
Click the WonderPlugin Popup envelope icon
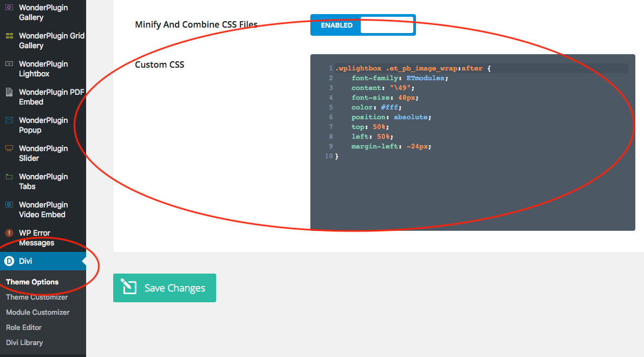pyautogui.click(x=9, y=120)
